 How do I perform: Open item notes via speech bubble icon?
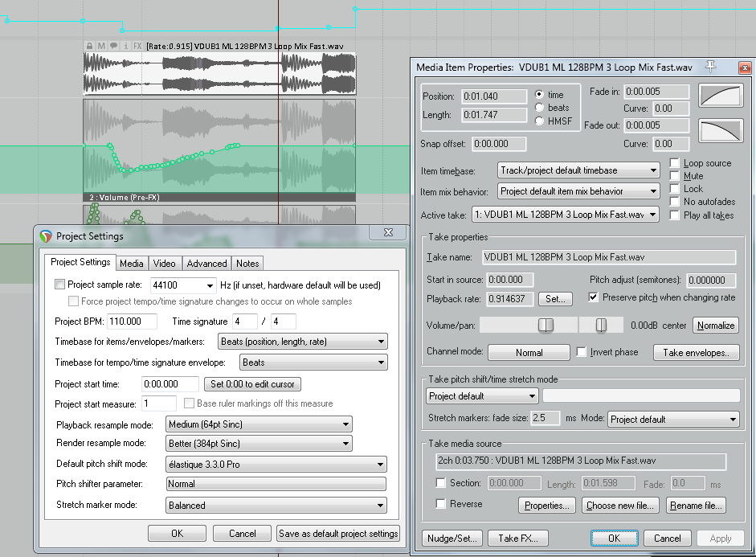113,47
